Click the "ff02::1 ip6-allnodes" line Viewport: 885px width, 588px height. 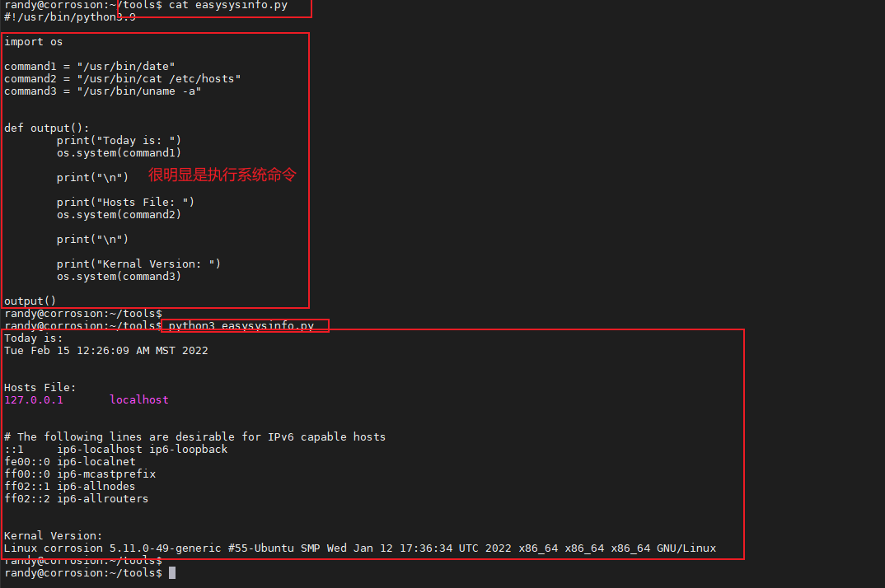pos(70,487)
